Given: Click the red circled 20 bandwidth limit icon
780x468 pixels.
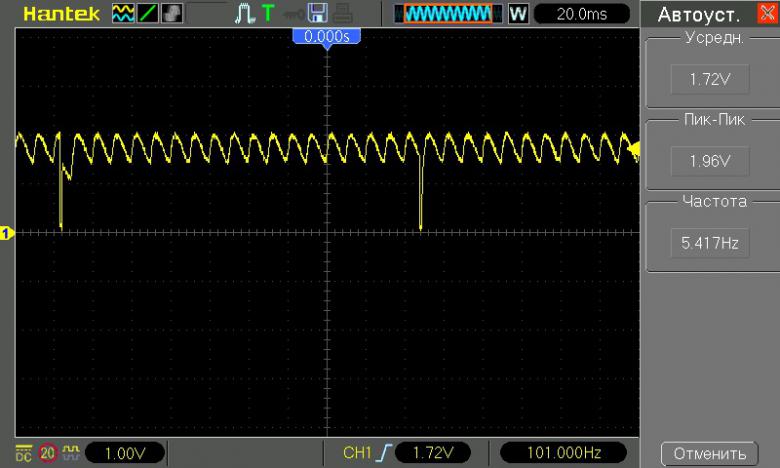Looking at the screenshot, I should click(48, 453).
